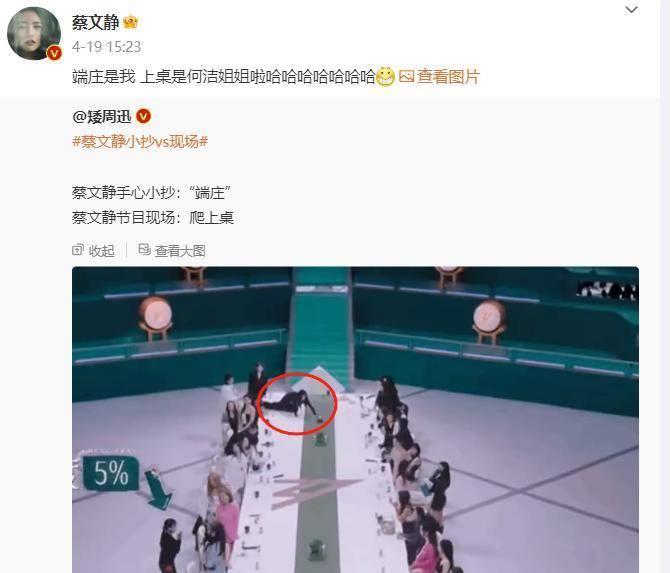Viewport: 670px width, 573px height.
Task: Click the red-circled person on the table
Action: coord(291,403)
